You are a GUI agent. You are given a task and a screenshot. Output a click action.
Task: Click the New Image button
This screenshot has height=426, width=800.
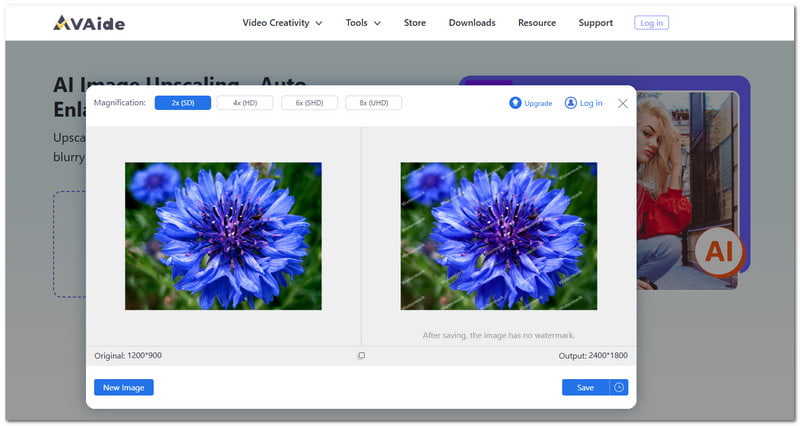[x=124, y=387]
